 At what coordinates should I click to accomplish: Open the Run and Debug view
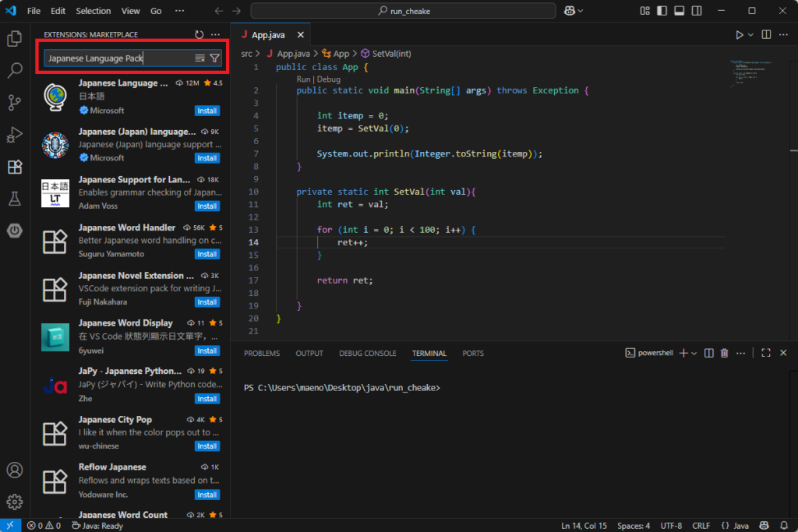tap(15, 135)
